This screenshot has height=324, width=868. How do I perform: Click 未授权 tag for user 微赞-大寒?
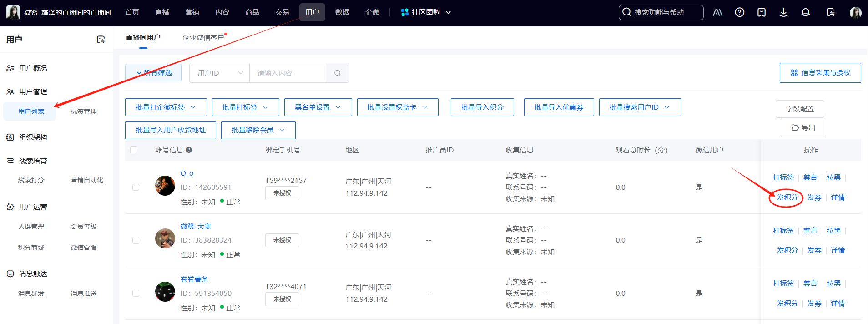tap(282, 240)
